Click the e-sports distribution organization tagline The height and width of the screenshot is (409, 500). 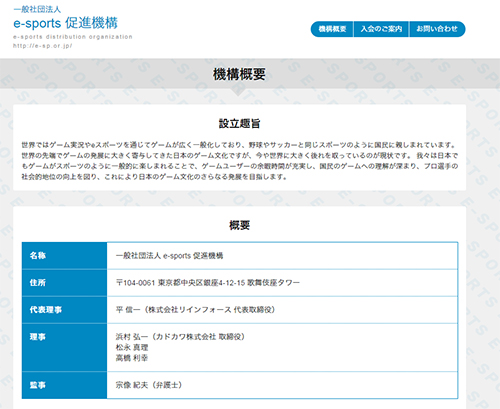click(73, 37)
